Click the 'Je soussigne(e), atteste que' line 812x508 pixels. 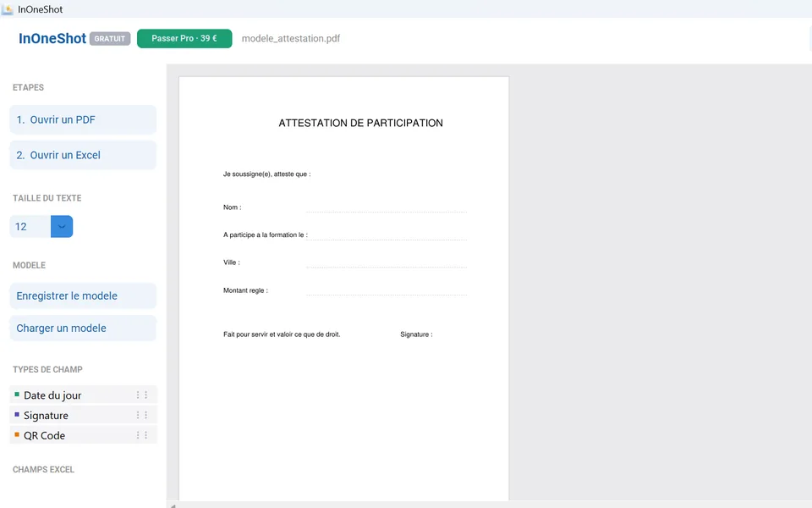tap(266, 174)
